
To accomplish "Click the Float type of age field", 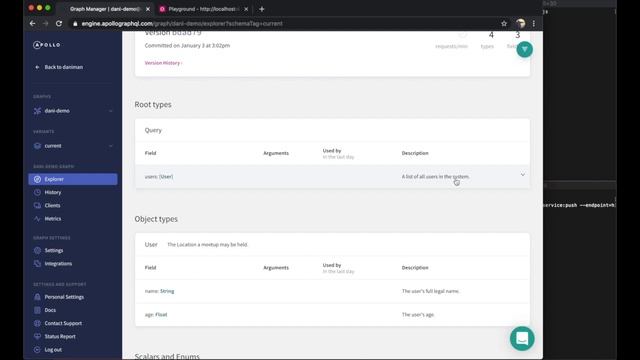I will (161, 315).
